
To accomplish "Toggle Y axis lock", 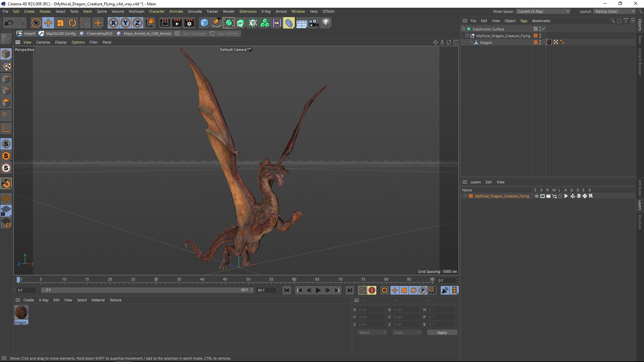I will point(125,23).
